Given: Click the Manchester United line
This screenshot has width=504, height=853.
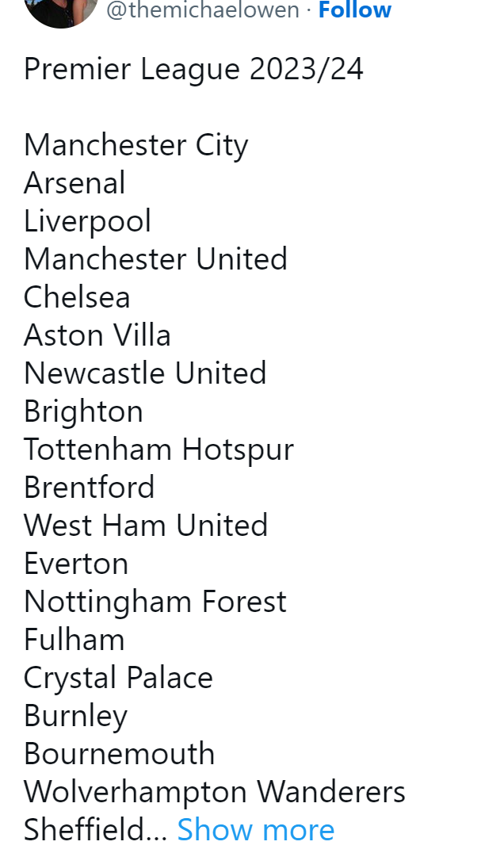Looking at the screenshot, I should pyautogui.click(x=155, y=259).
